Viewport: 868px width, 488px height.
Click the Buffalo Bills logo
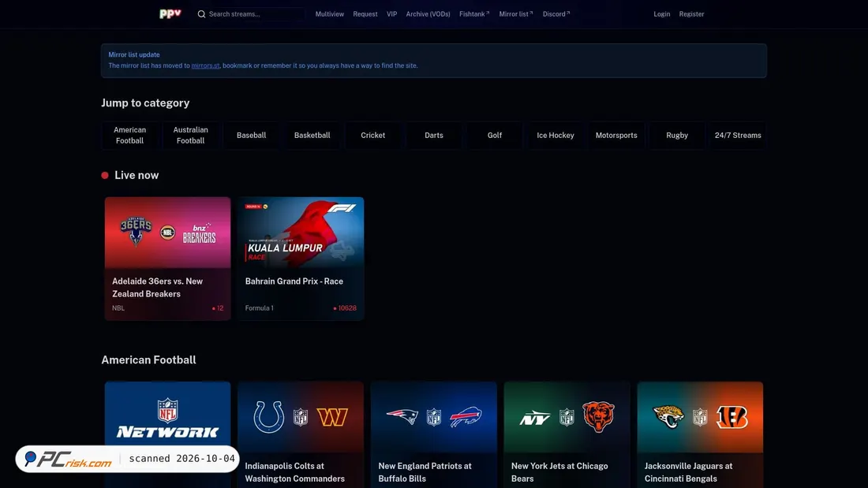(x=466, y=416)
